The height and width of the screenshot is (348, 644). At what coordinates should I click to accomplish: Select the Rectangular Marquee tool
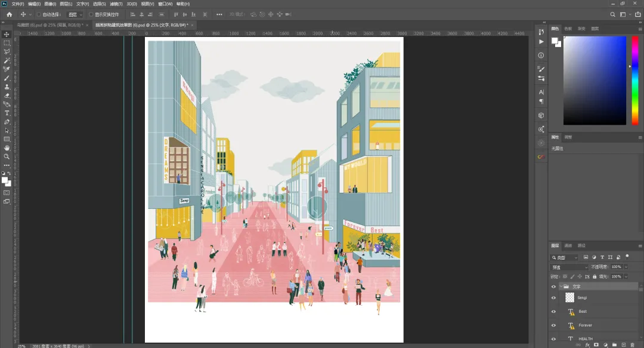point(7,44)
